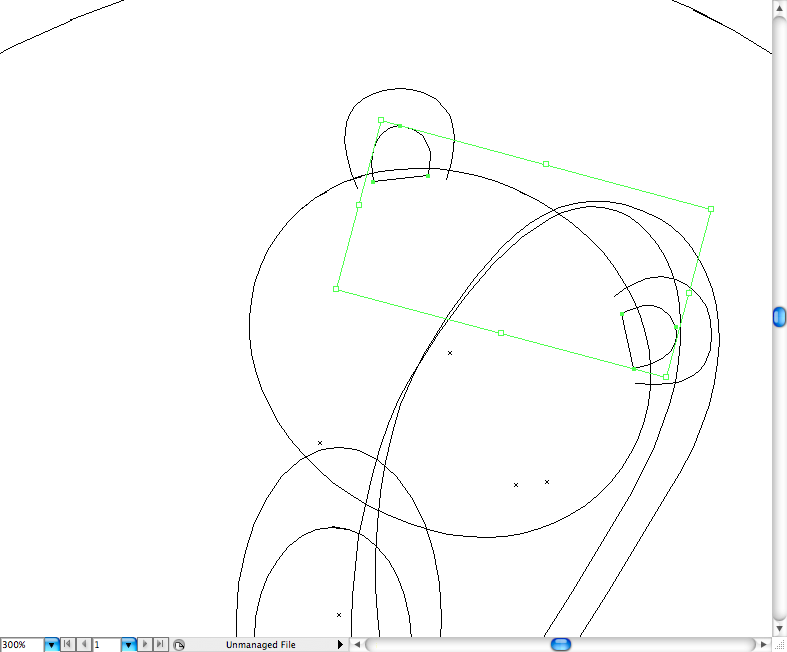The height and width of the screenshot is (652, 787).
Task: Click the Unmanaged File status label
Action: (x=260, y=645)
